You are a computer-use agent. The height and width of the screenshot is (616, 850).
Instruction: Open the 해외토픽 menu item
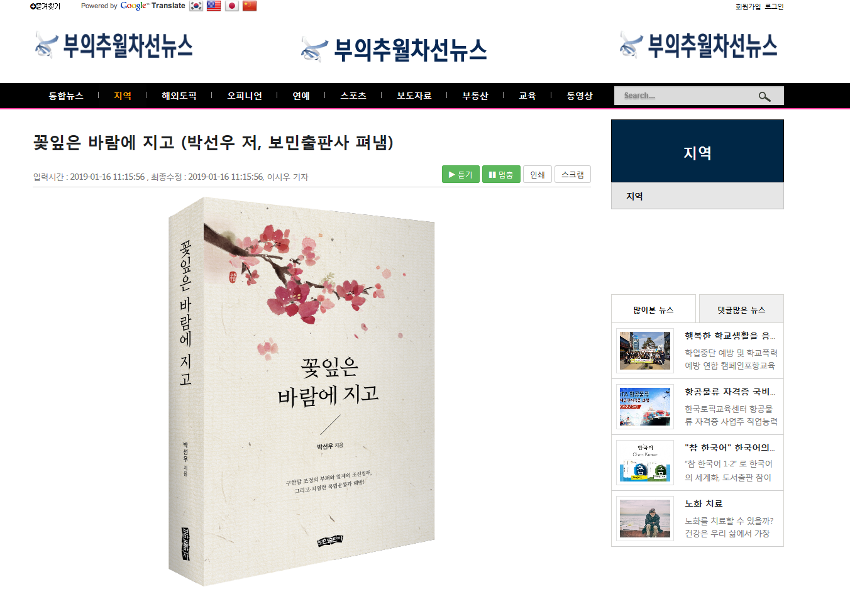179,96
